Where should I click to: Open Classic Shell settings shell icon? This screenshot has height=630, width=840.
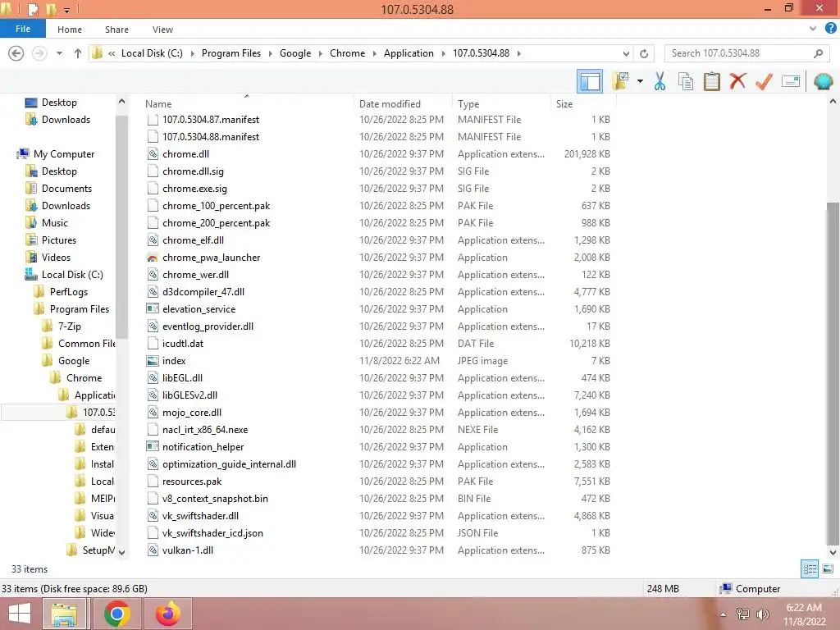point(823,81)
